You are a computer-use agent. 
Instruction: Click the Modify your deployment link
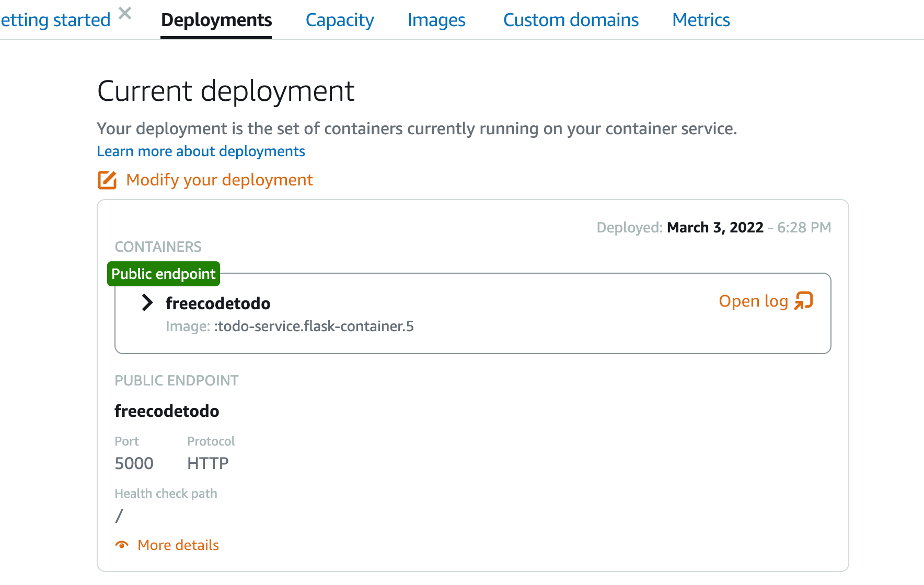pos(220,180)
